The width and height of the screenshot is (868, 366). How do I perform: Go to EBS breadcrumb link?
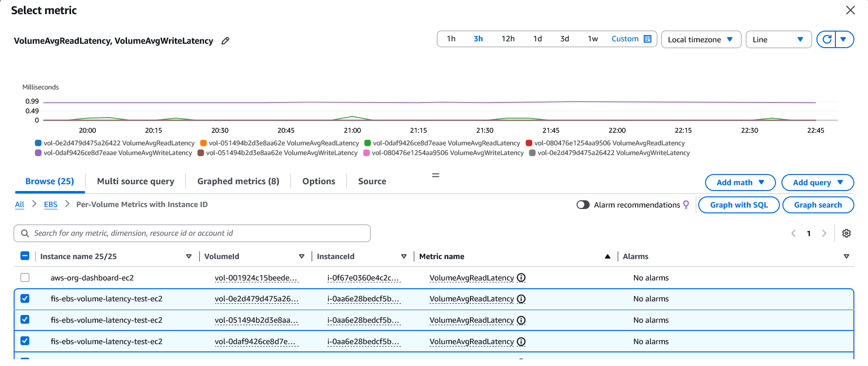[x=51, y=205]
